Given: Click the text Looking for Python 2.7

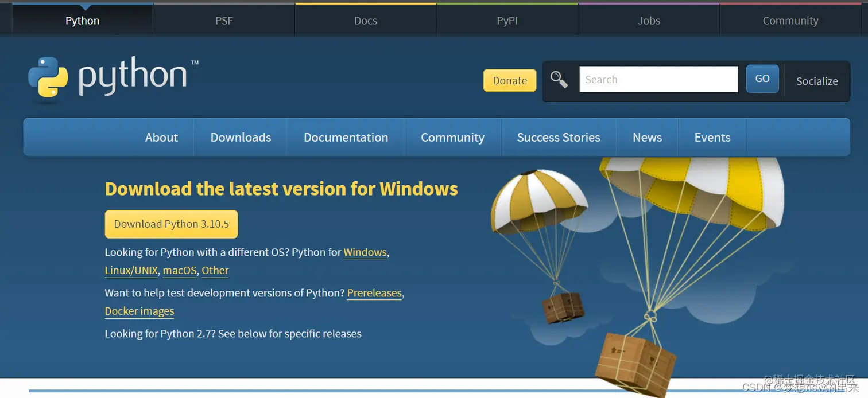Looking at the screenshot, I should point(160,334).
